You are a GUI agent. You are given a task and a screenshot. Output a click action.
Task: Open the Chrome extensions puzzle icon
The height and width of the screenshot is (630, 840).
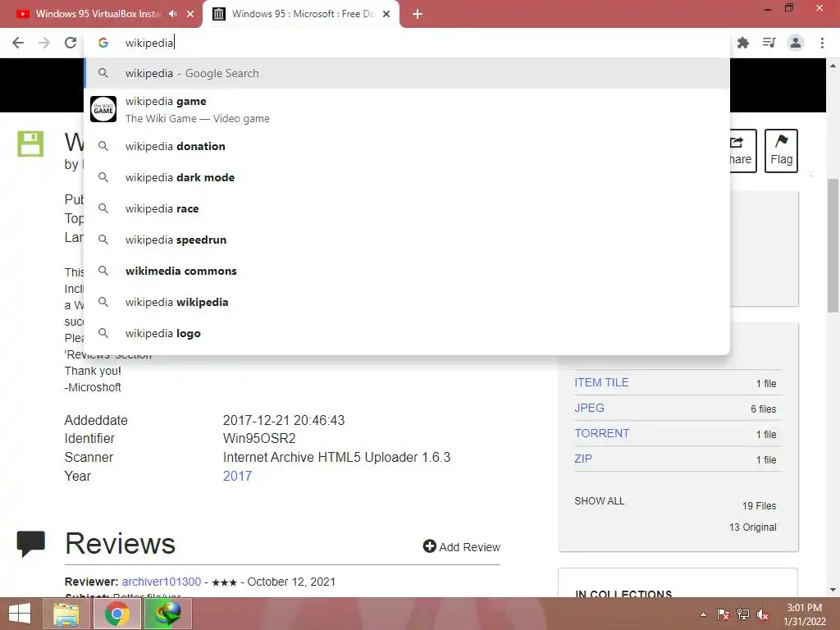[743, 43]
